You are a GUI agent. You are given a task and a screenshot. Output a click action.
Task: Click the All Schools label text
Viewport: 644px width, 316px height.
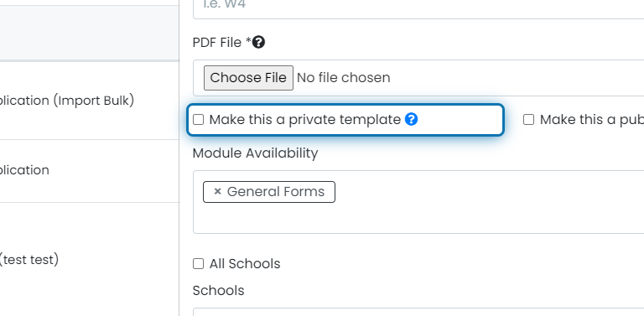[245, 264]
